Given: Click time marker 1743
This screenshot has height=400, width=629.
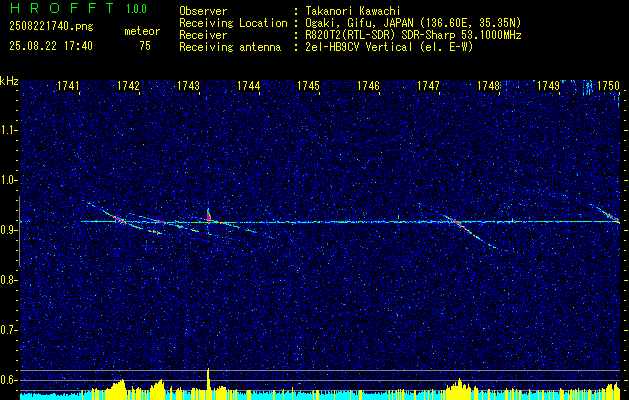Looking at the screenshot, I should (x=188, y=85).
